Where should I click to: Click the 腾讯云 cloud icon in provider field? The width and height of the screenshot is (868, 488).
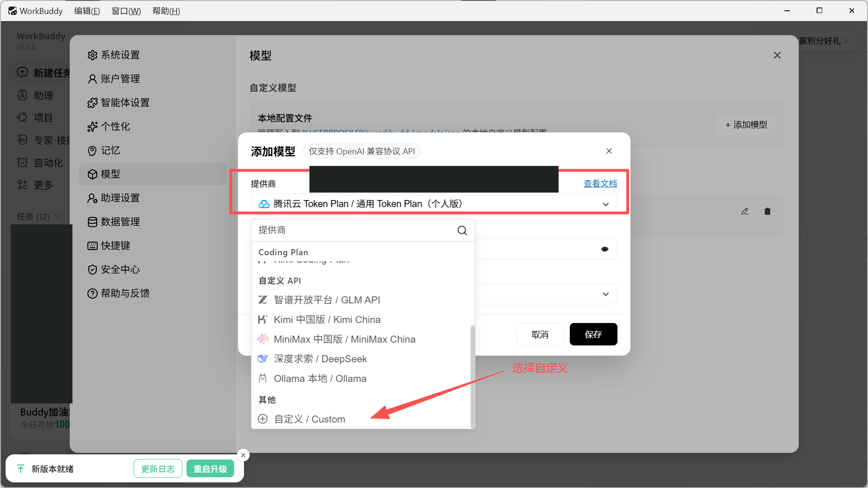pyautogui.click(x=264, y=204)
